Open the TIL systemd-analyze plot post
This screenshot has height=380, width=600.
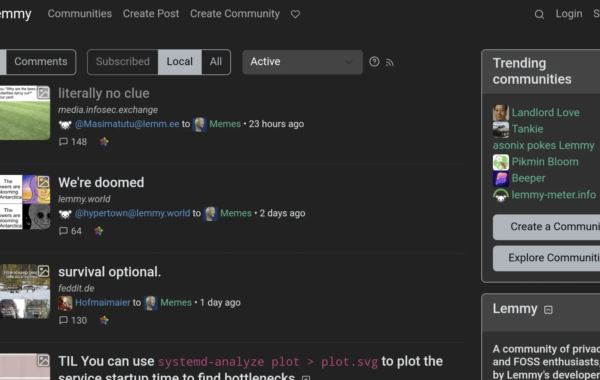click(250, 368)
